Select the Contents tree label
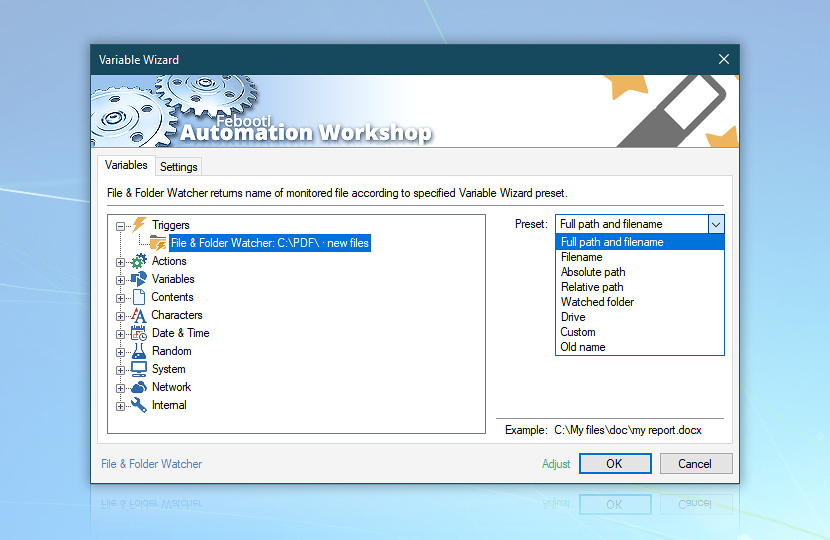The image size is (830, 540). coord(172,297)
